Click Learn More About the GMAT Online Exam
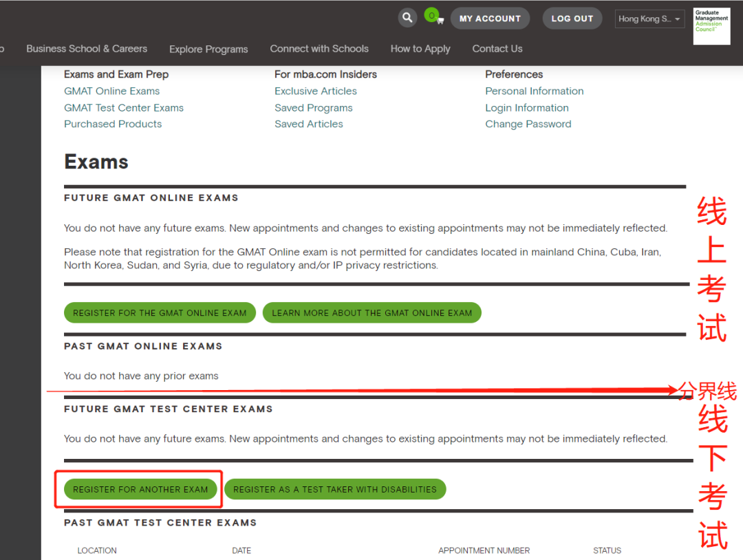The image size is (743, 560). [x=372, y=313]
